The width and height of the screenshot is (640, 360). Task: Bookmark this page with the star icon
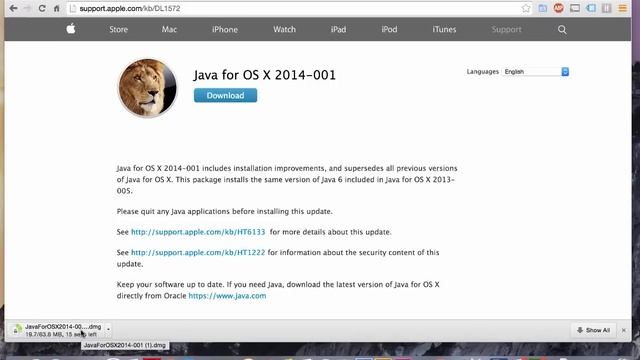(x=526, y=8)
